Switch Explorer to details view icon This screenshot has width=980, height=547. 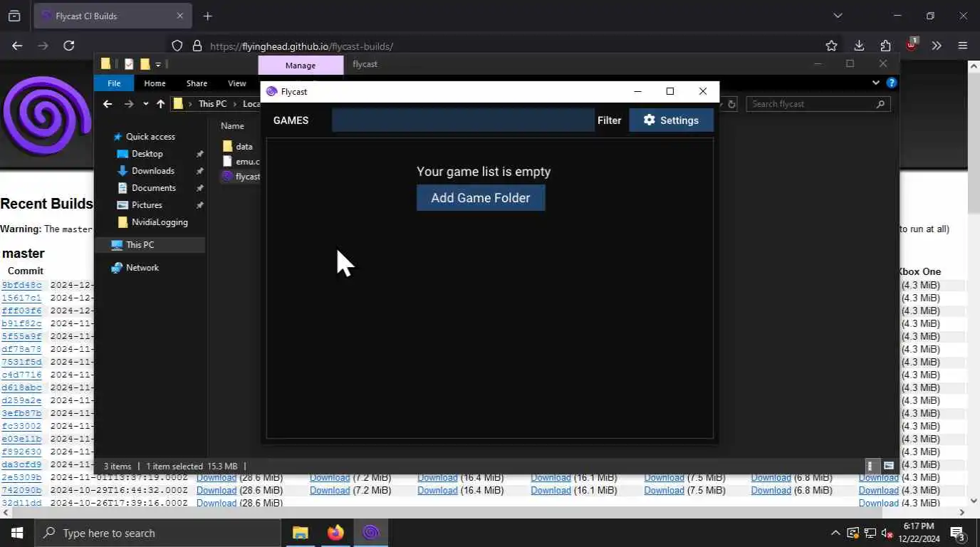point(870,466)
